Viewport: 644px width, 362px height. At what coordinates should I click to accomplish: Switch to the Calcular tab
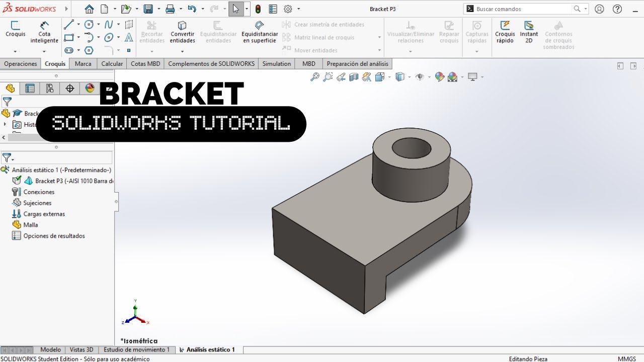(112, 64)
